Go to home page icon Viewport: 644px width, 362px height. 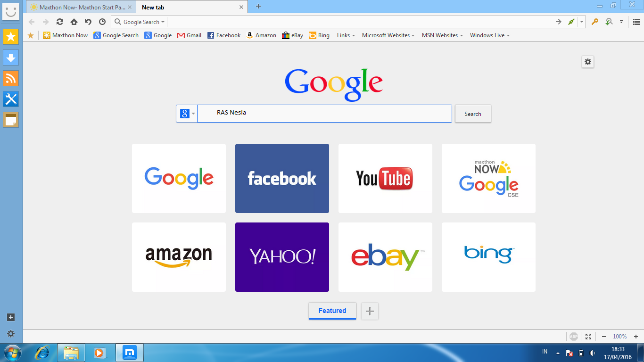74,22
